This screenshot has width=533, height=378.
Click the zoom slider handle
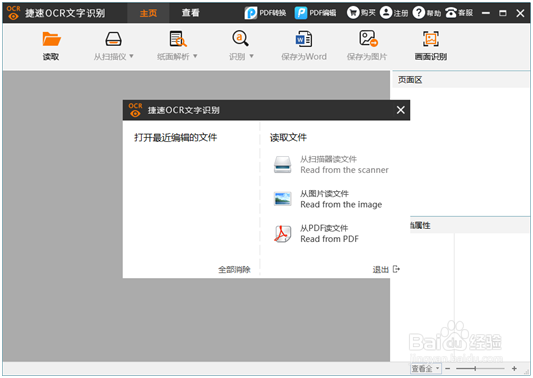475,368
